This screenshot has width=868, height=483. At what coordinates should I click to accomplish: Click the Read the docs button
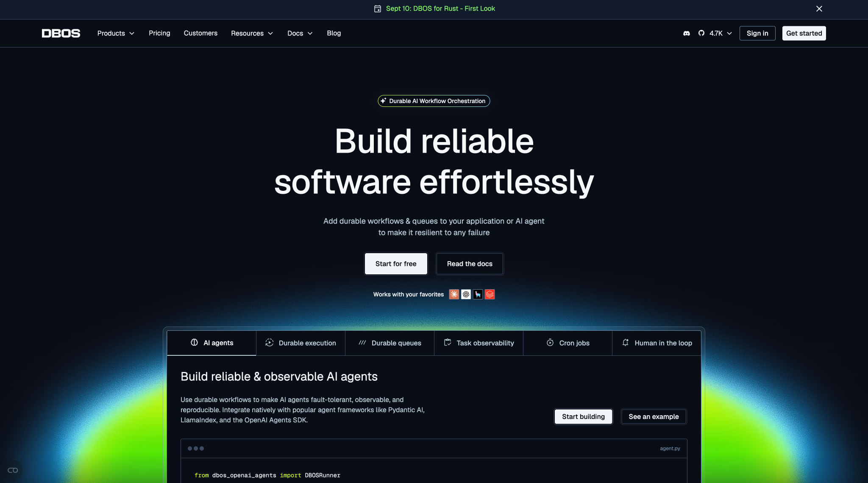click(470, 264)
